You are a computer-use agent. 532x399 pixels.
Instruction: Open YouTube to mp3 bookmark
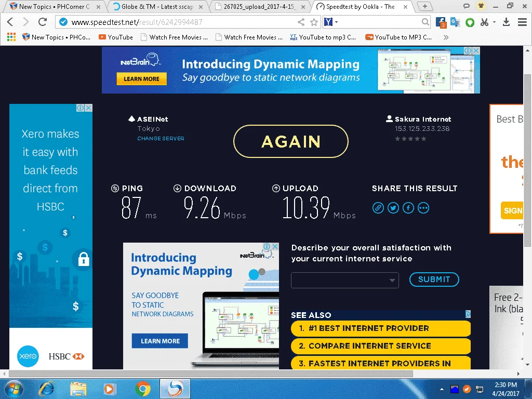point(323,37)
